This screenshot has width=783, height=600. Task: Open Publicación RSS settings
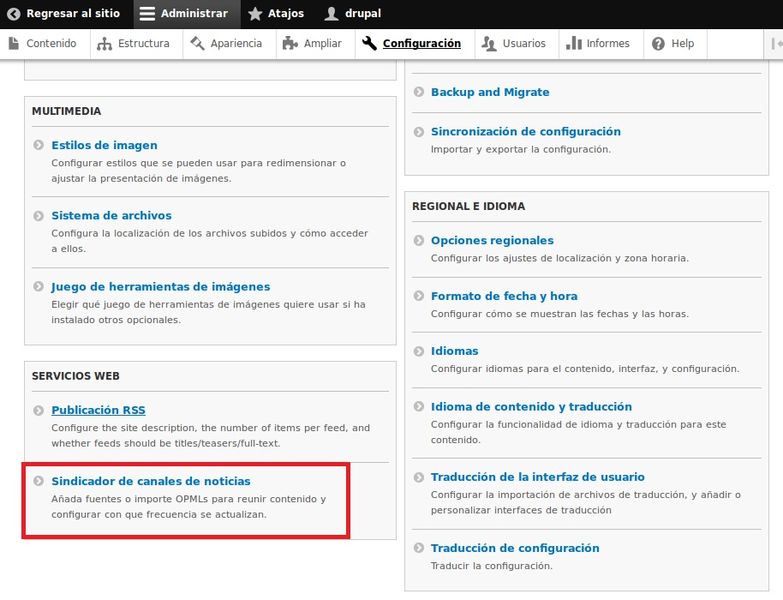coord(98,410)
